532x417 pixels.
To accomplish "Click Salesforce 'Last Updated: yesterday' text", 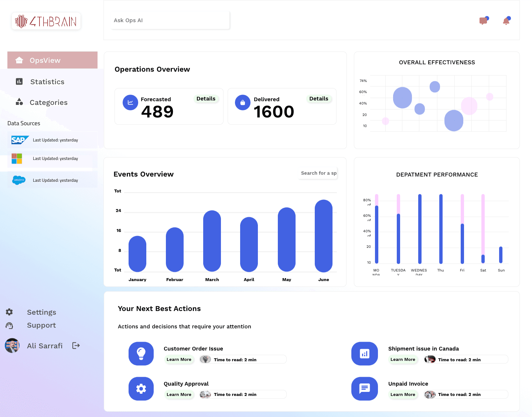I will tap(55, 180).
